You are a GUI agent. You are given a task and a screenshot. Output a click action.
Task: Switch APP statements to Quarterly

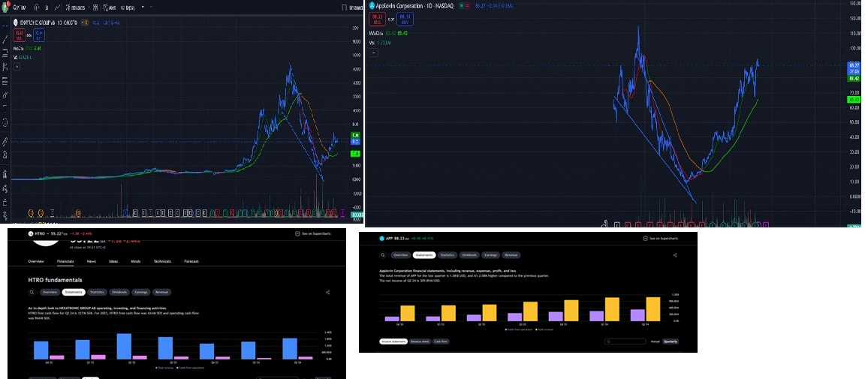pos(671,341)
